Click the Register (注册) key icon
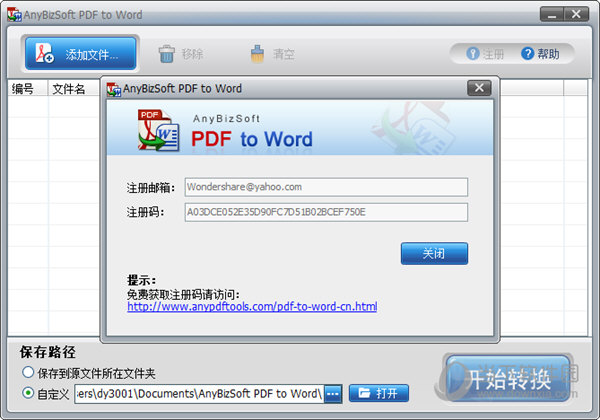The image size is (600, 420). tap(473, 54)
